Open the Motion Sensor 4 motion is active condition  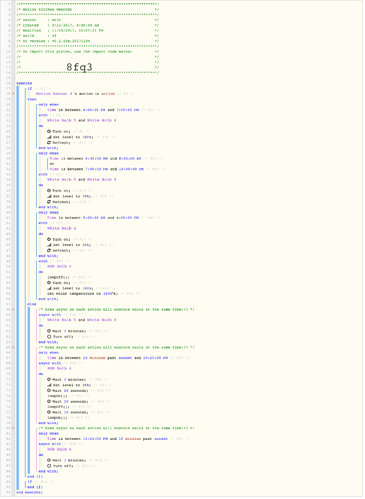click(75, 94)
